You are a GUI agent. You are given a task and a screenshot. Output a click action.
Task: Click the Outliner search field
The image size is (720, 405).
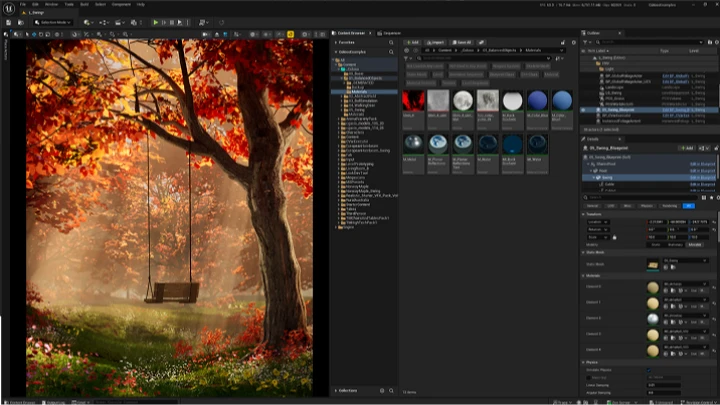pos(650,42)
